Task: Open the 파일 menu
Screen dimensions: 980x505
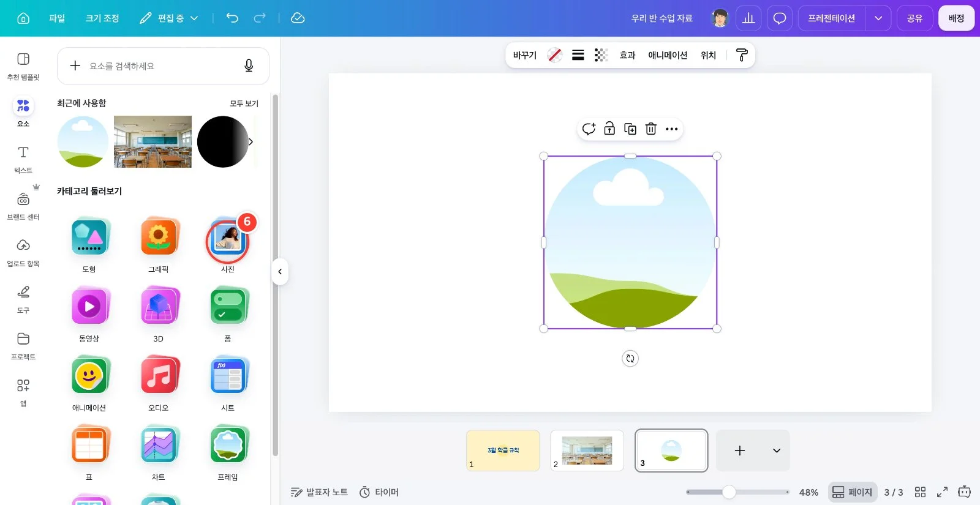Action: tap(57, 18)
